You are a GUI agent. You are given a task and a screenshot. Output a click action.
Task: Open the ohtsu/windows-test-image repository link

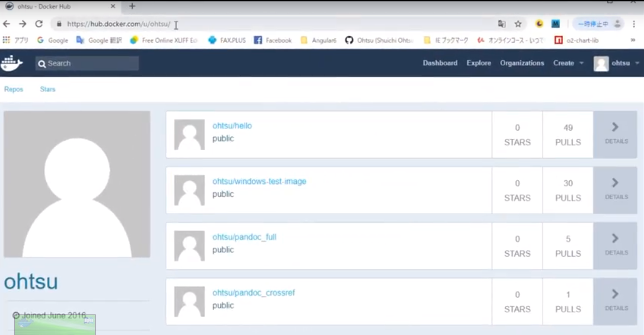click(259, 181)
